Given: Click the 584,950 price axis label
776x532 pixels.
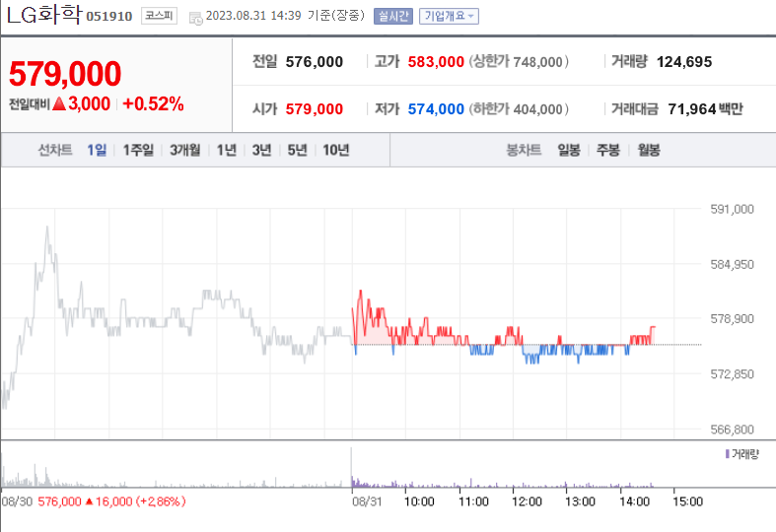Looking at the screenshot, I should point(732,264).
